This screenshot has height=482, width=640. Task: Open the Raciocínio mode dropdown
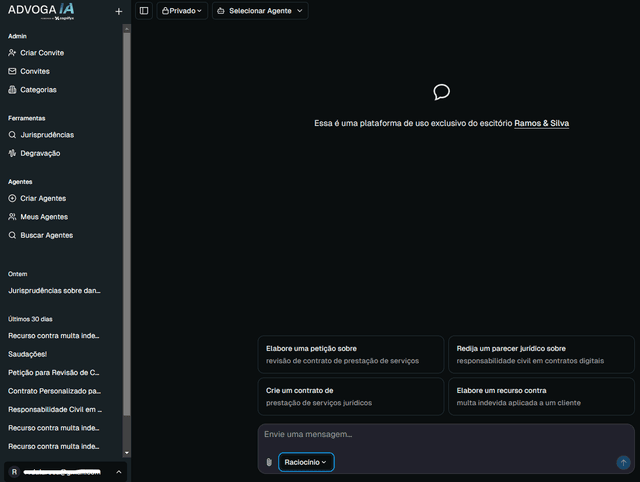(x=306, y=462)
